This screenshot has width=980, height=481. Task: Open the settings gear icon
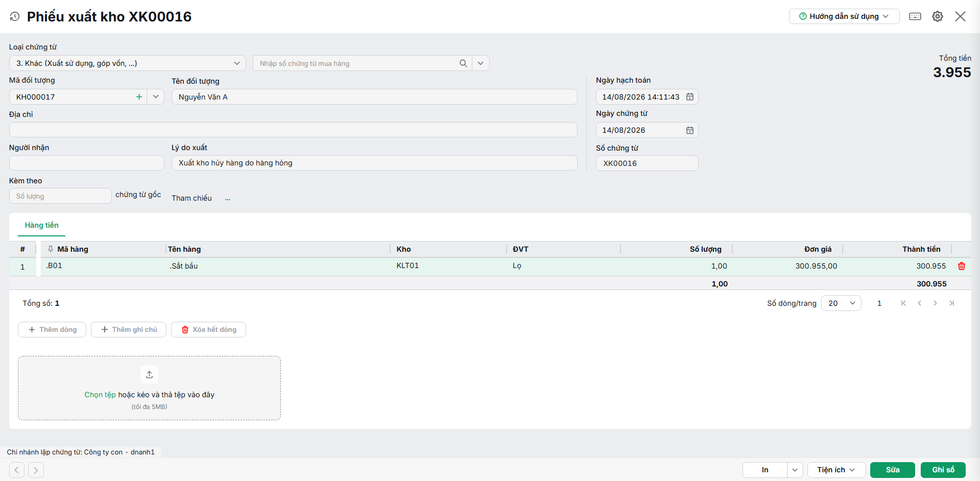938,16
